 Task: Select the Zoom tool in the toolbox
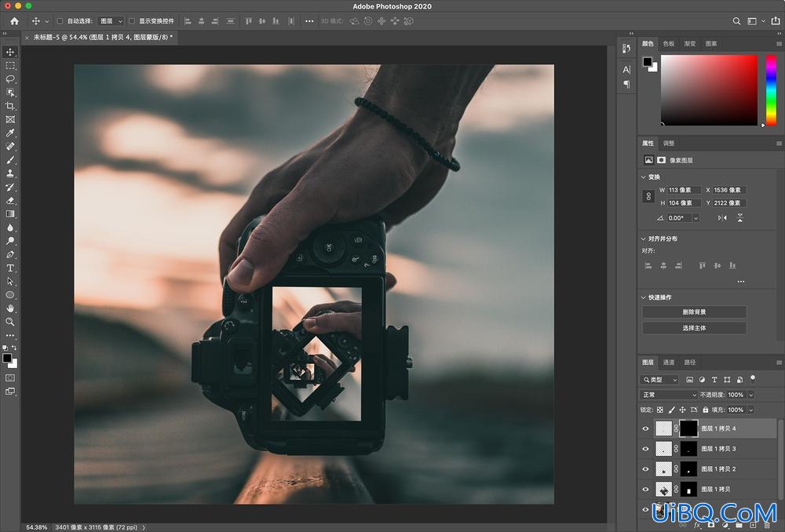click(10, 322)
